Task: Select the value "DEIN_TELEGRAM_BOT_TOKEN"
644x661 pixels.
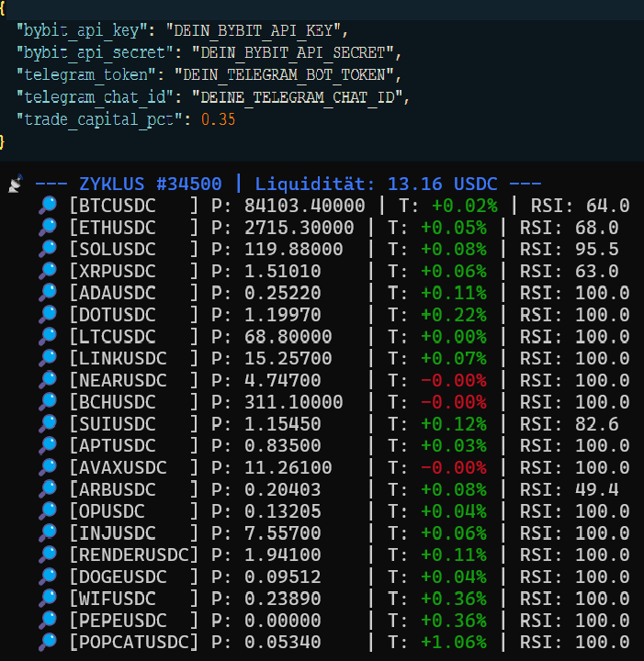Action: [x=284, y=75]
